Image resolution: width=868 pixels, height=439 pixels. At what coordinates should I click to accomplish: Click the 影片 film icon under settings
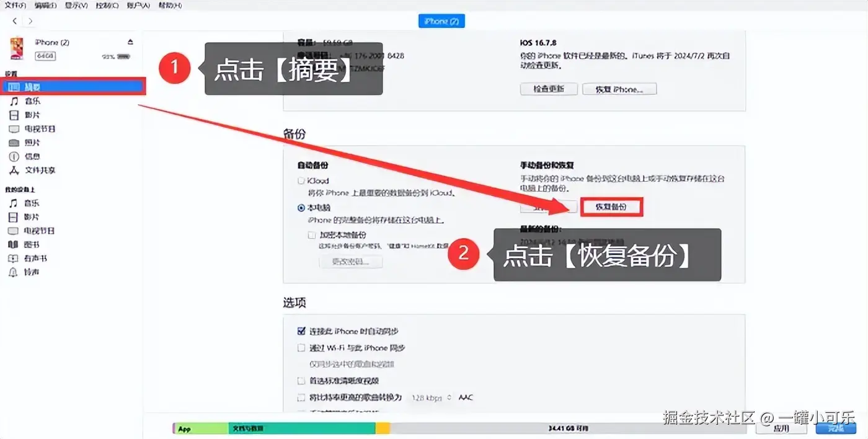[x=14, y=115]
